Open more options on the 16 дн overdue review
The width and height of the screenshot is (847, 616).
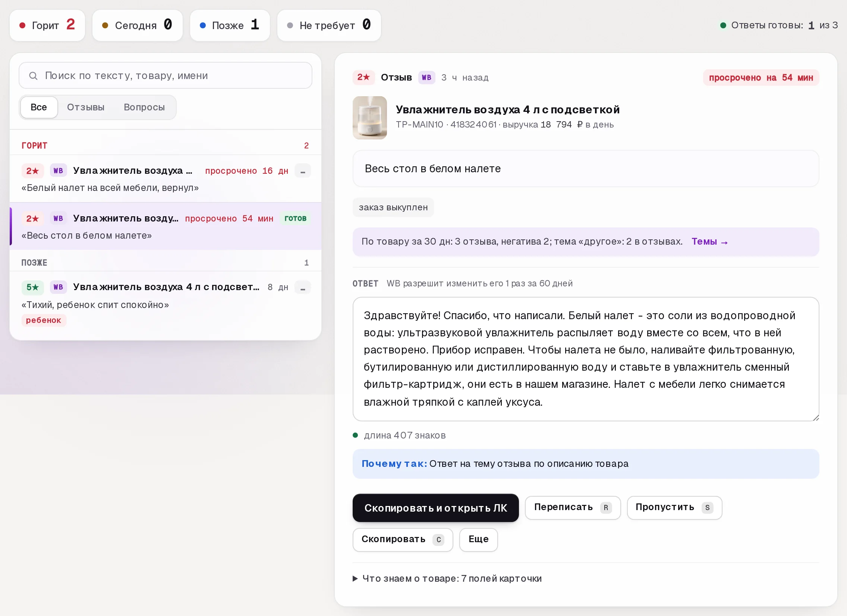point(303,171)
